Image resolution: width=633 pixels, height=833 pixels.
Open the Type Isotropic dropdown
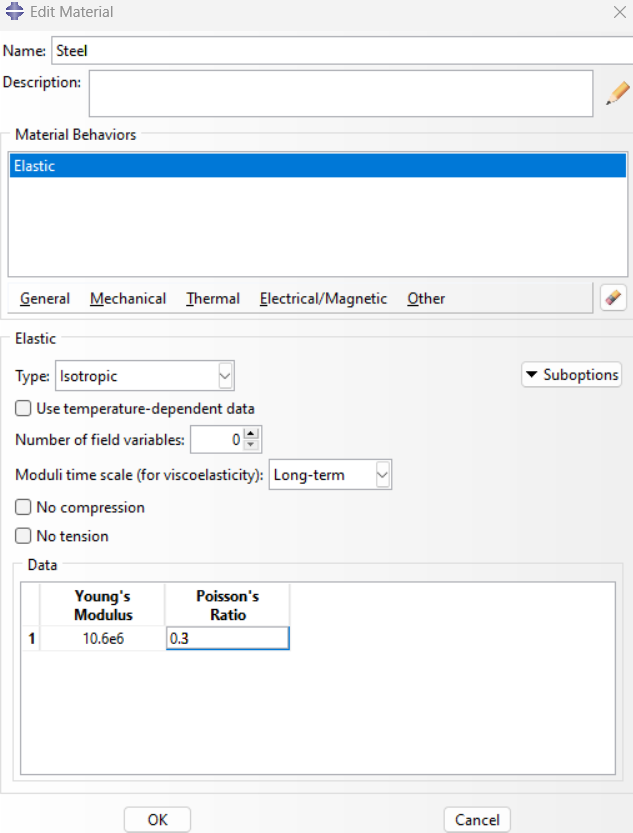[x=144, y=376]
